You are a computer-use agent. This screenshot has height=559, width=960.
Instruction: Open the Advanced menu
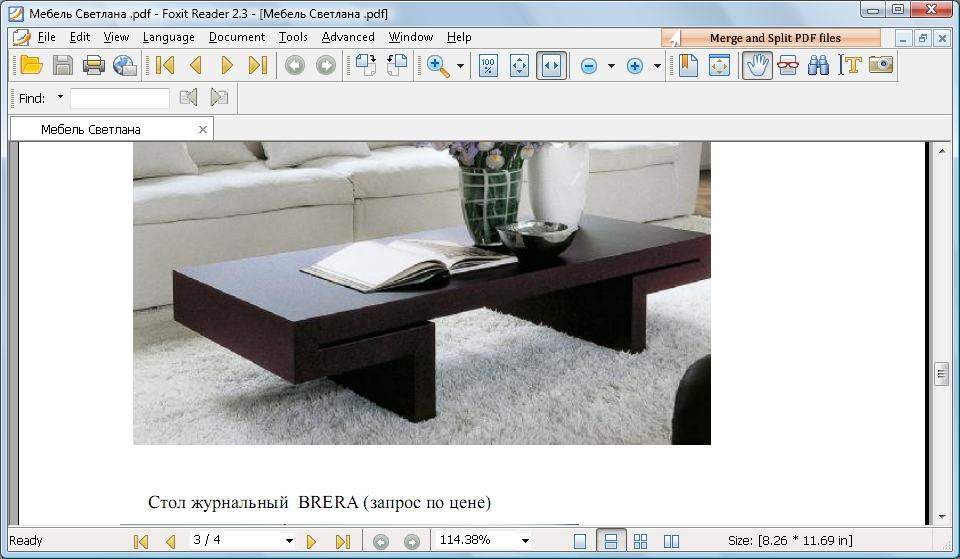[x=348, y=37]
